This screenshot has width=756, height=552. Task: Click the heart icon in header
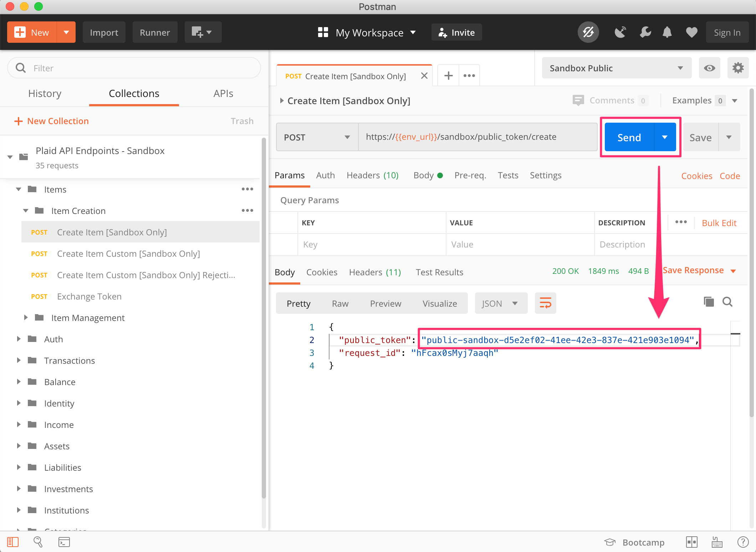click(691, 32)
